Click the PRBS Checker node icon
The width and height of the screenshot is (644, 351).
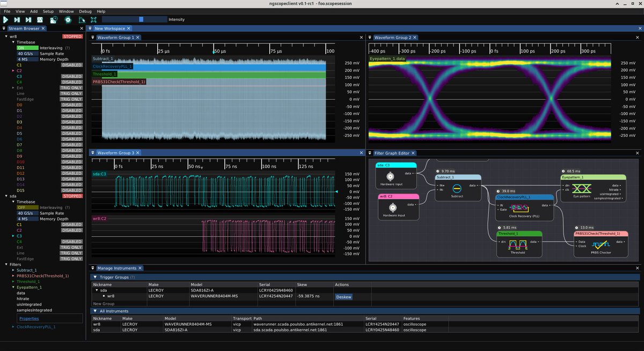coord(601,245)
